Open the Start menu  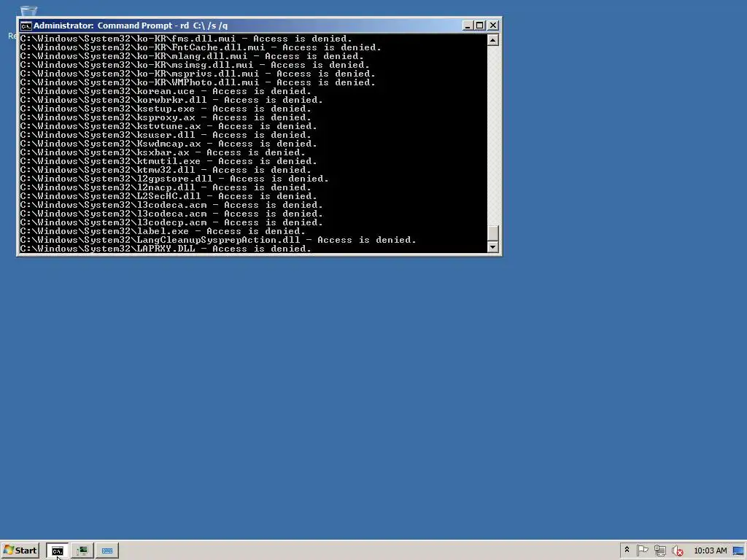point(20,551)
